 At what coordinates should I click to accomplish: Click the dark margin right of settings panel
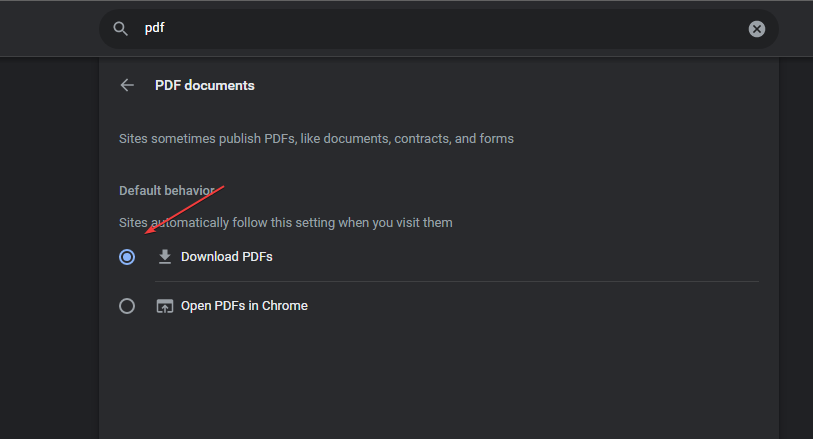[x=795, y=250]
